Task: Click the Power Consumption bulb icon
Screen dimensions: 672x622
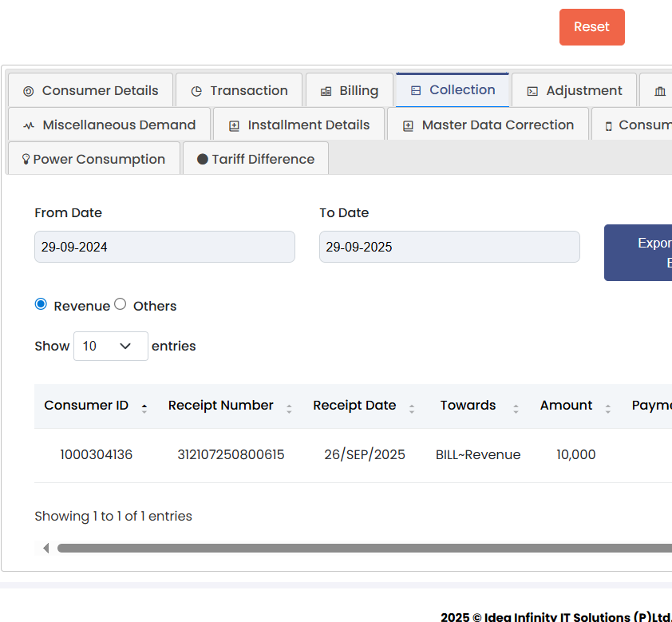Action: click(x=26, y=160)
